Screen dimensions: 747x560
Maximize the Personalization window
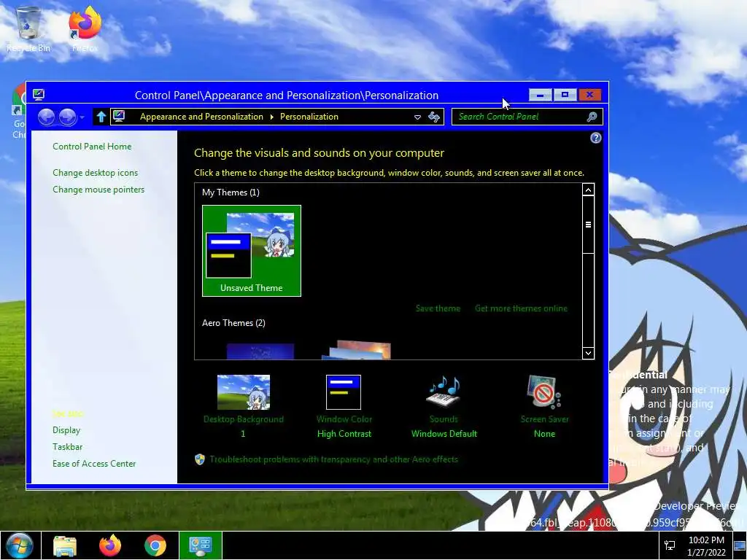pyautogui.click(x=565, y=95)
